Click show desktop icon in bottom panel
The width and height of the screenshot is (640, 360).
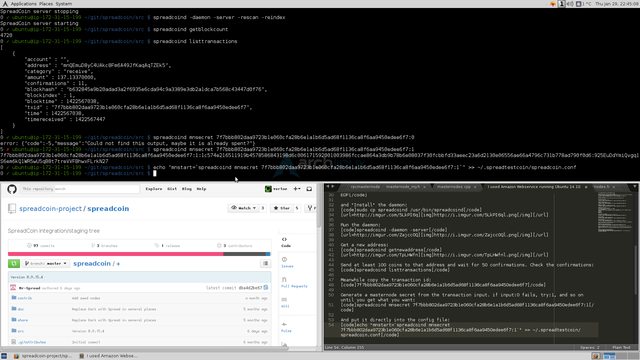pyautogui.click(x=4, y=356)
